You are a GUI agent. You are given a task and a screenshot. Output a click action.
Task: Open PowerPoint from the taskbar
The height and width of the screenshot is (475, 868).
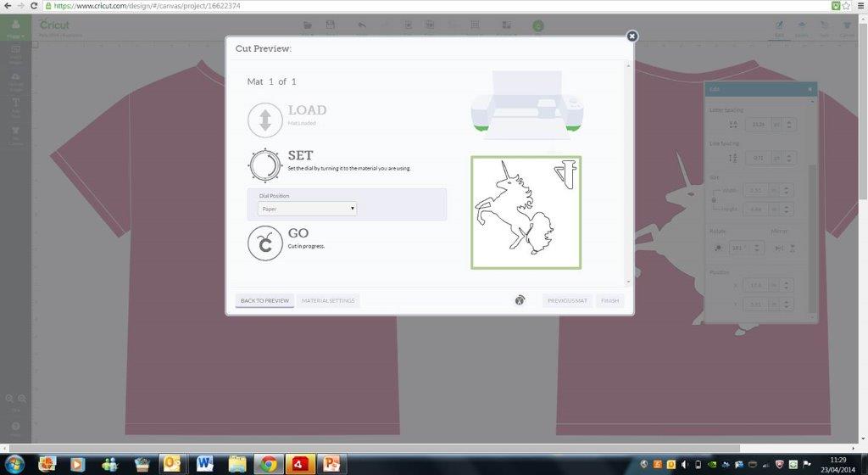point(331,463)
